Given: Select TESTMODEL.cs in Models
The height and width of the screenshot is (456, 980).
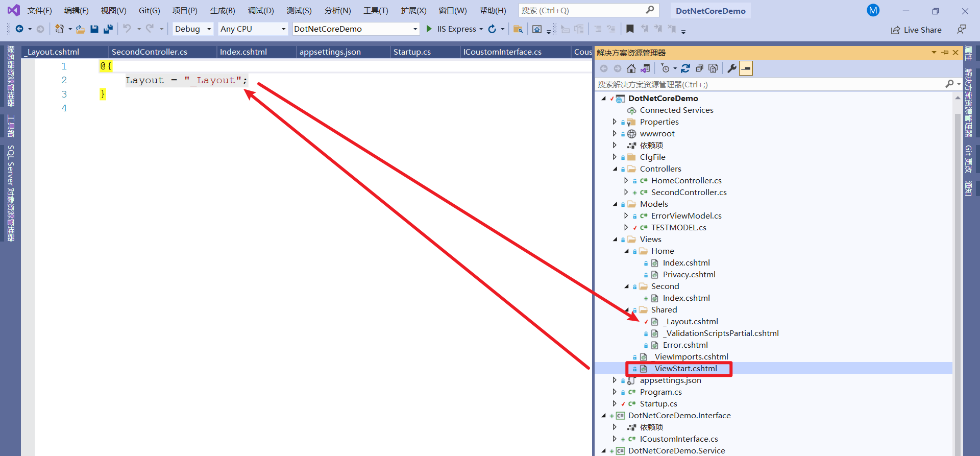Looking at the screenshot, I should coord(679,227).
